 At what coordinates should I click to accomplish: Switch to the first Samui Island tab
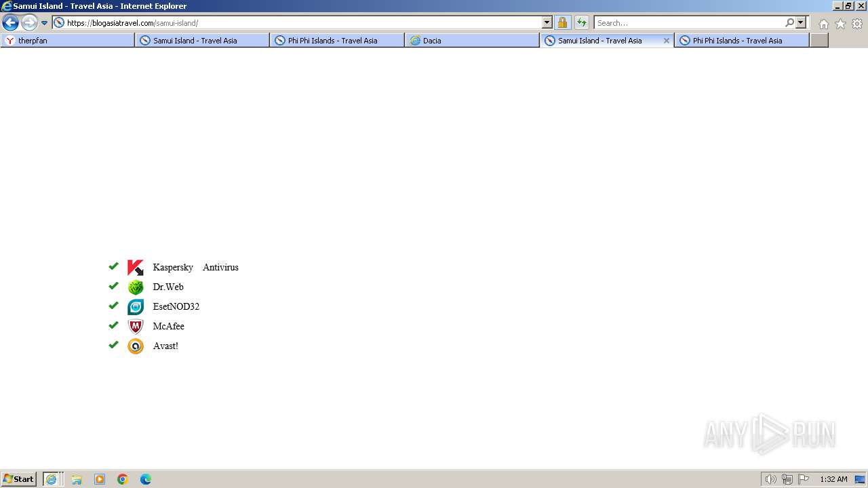(x=202, y=40)
